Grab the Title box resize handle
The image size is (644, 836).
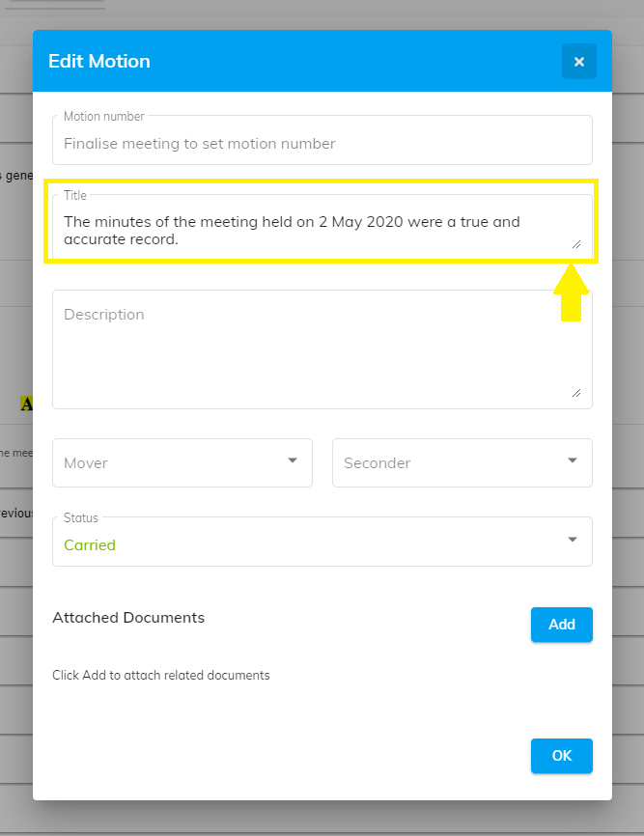[x=576, y=244]
